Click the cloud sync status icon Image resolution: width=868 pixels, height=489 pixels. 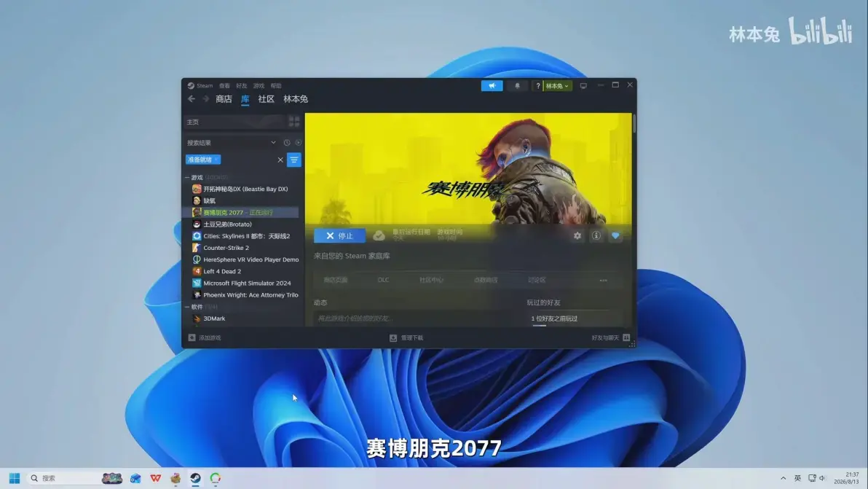(x=379, y=236)
